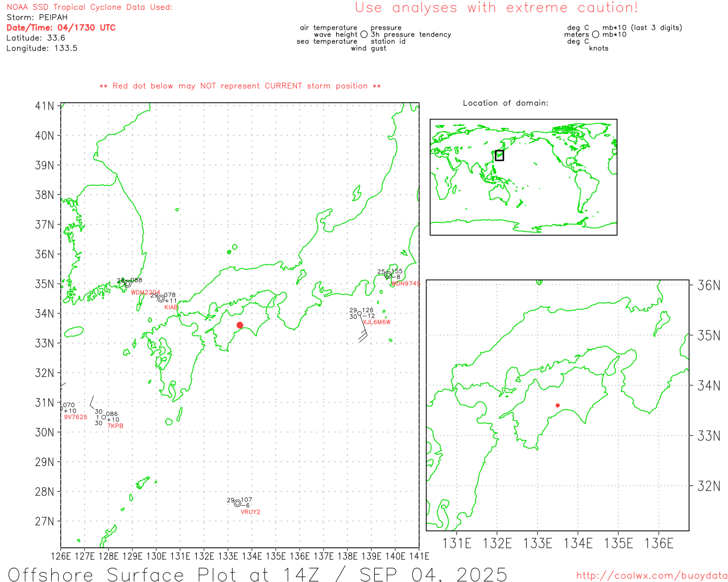Click the -12 tendency value near XJL6M6W
This screenshot has height=582, width=728.
[369, 317]
